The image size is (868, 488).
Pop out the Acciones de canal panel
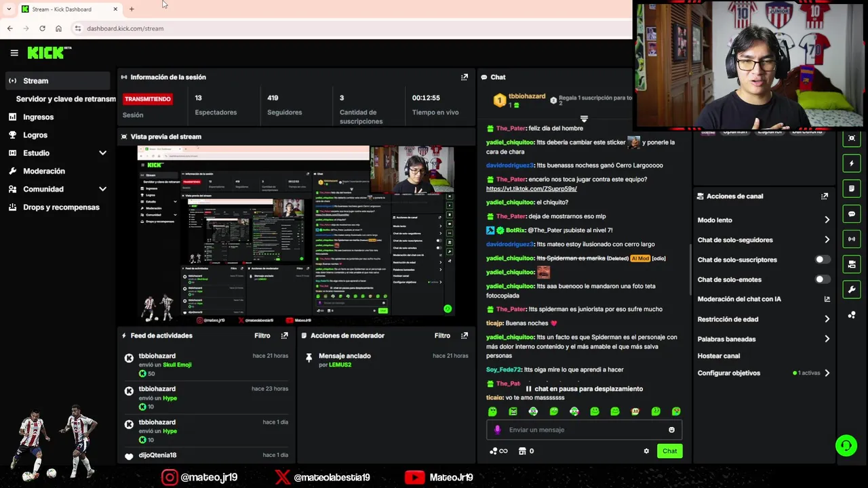[x=825, y=197]
